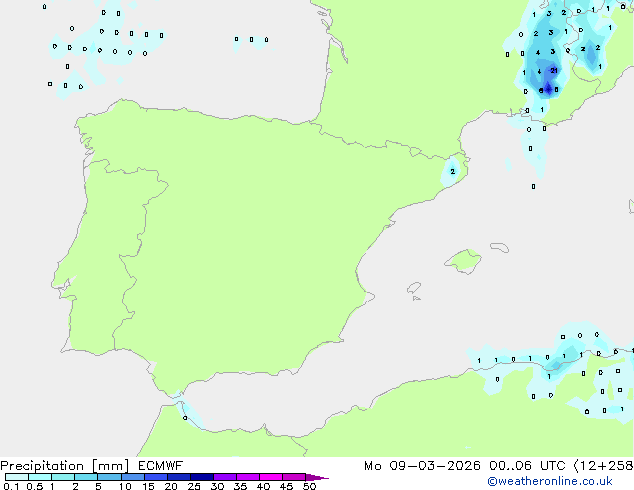Click the 5–10 mm legend color swatch

coord(109,477)
